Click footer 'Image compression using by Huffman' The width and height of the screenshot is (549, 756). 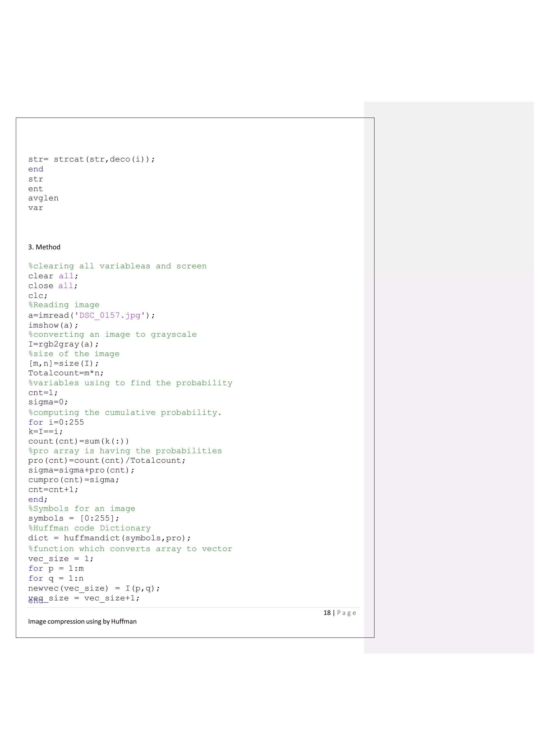click(x=82, y=621)
